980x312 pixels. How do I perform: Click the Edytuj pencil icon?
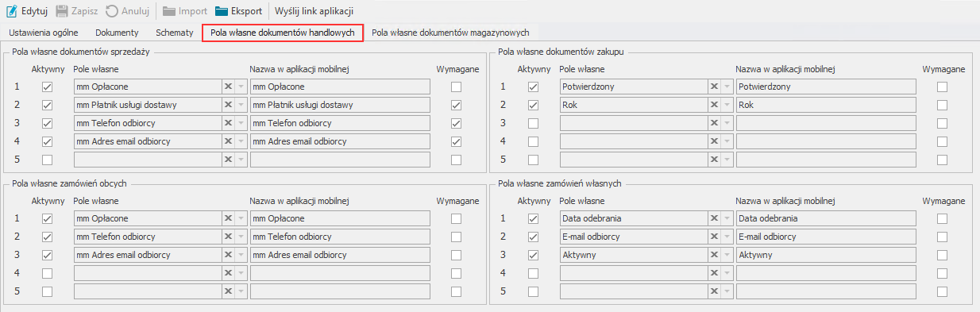[x=11, y=11]
